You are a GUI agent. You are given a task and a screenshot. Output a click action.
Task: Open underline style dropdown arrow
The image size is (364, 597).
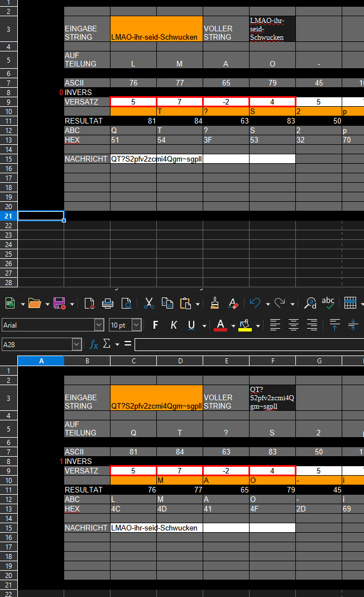pyautogui.click(x=204, y=325)
